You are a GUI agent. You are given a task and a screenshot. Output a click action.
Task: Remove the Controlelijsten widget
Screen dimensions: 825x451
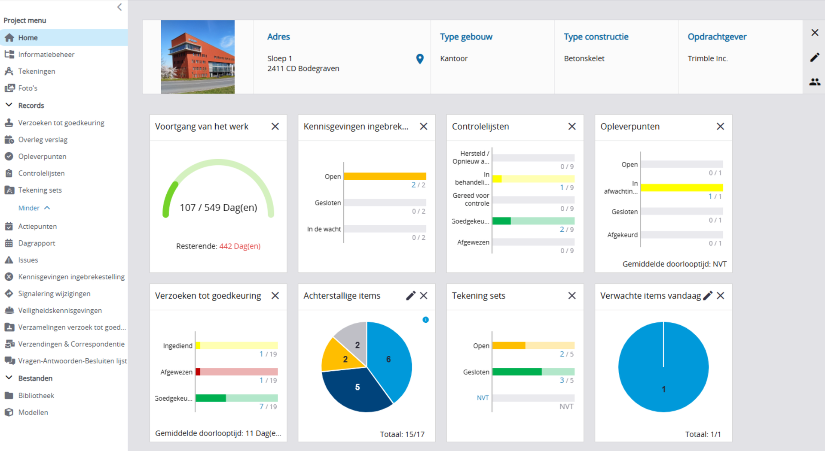click(572, 127)
